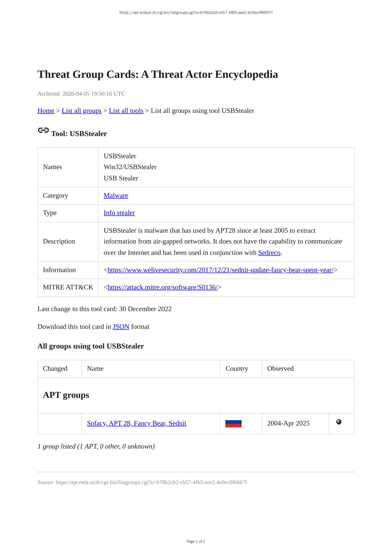Open the Sedreco tool link
392x554 pixels.
269,253
